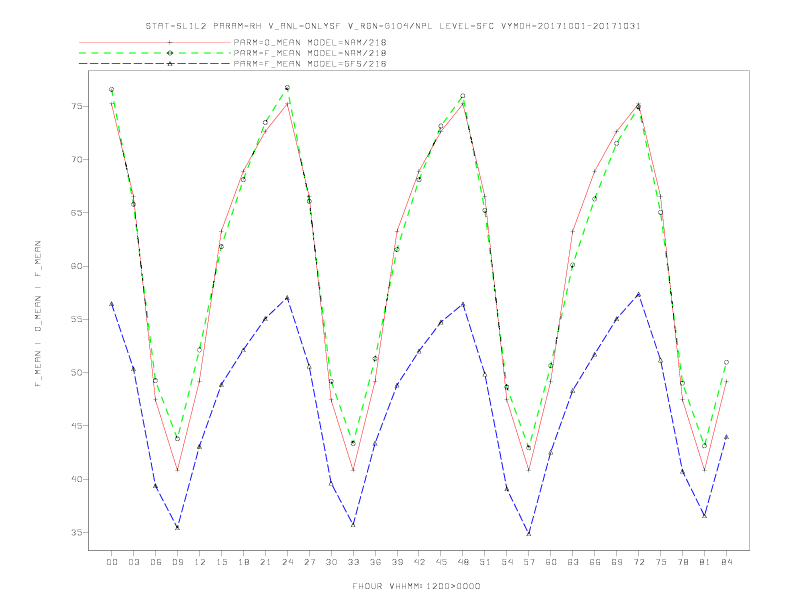Image resolution: width=792 pixels, height=612 pixels.
Task: Click green NAM circle point at hour 84
Action: click(x=726, y=362)
